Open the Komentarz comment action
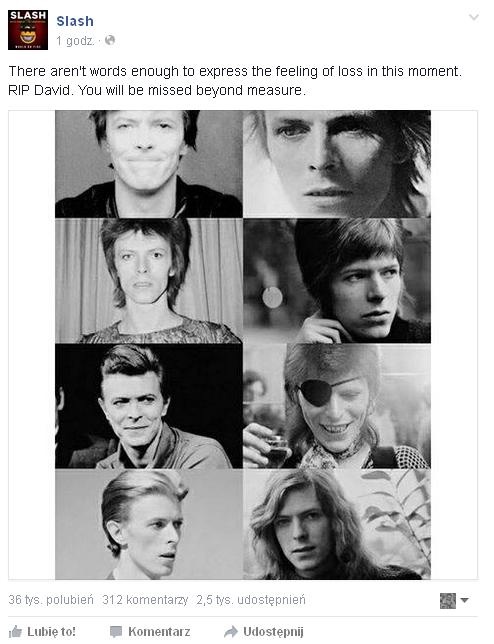 (x=150, y=631)
